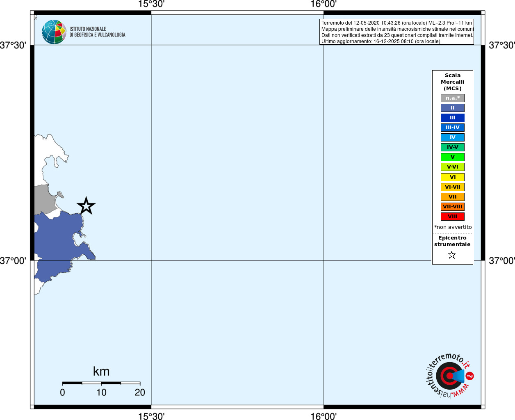Click the orange VII legend swatch
515x420 pixels.
[453, 197]
